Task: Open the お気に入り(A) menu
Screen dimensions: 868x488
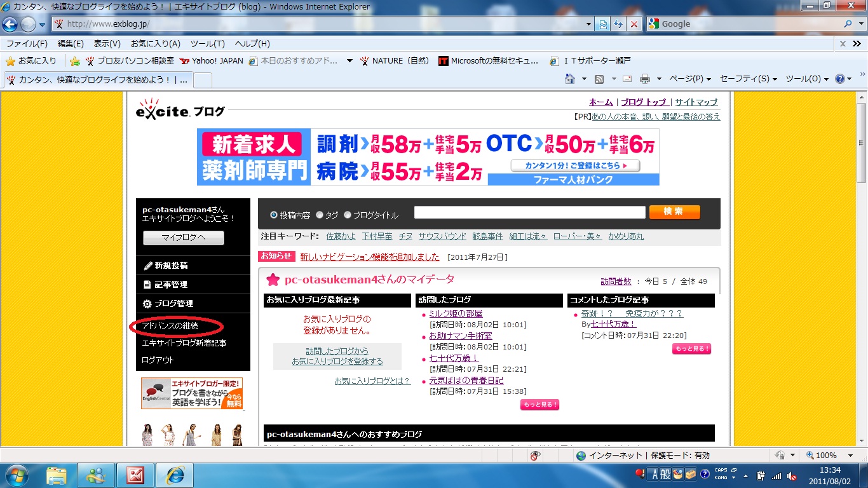Action: [x=156, y=44]
